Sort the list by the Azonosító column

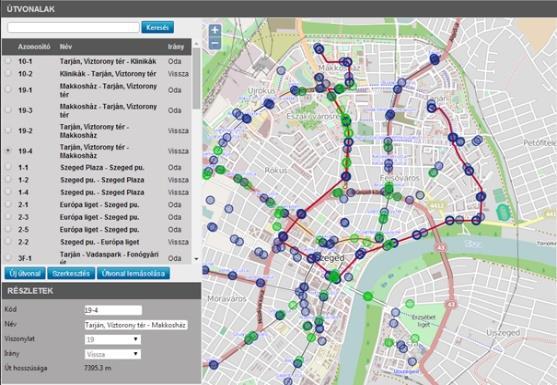click(x=34, y=47)
